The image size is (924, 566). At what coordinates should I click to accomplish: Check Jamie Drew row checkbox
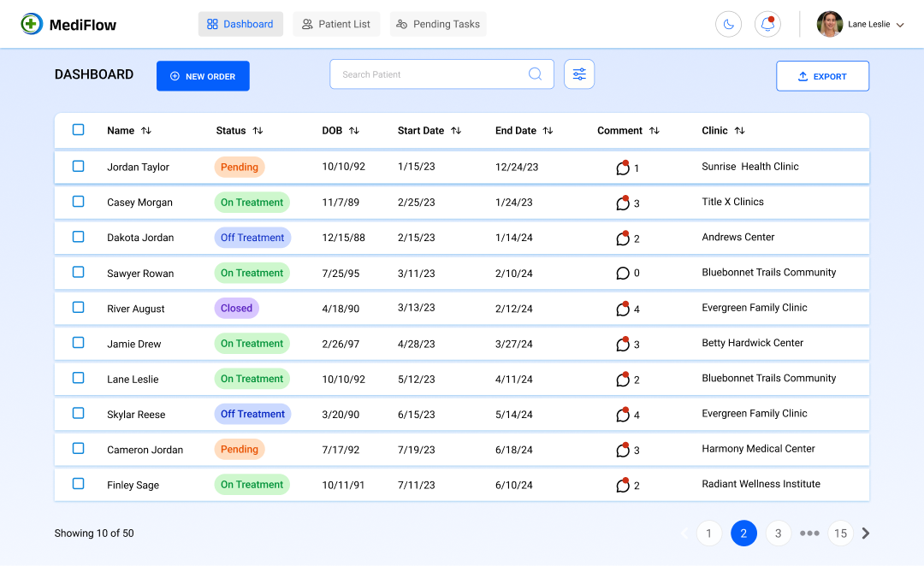point(78,343)
